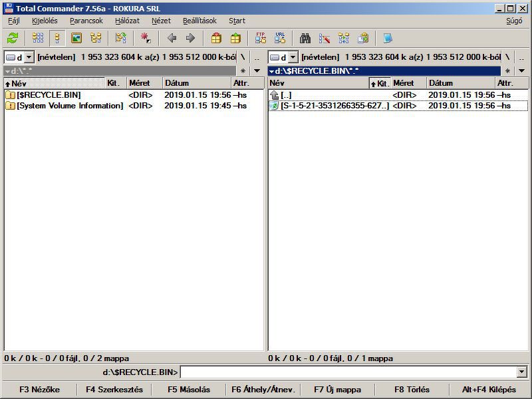Click the green Refresh arrows toolbar icon
Viewport: 532px width, 399px height.
tap(13, 38)
